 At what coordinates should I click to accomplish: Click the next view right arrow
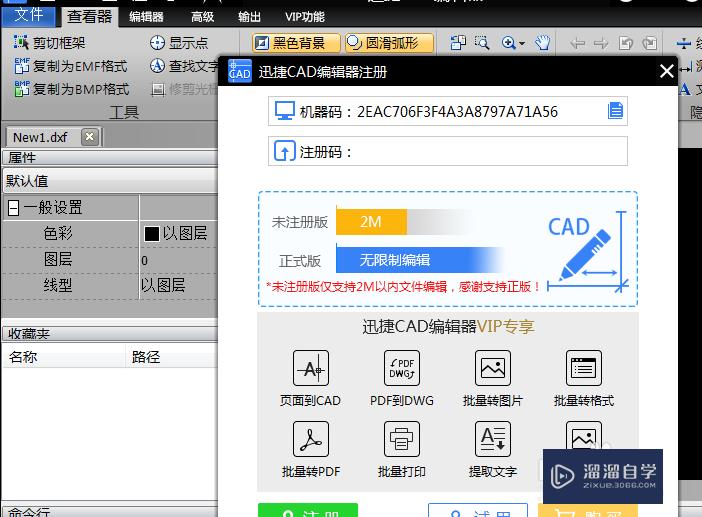[601, 43]
